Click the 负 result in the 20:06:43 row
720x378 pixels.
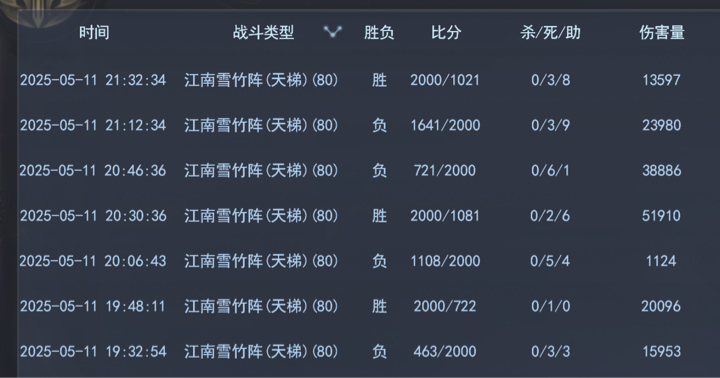[379, 261]
